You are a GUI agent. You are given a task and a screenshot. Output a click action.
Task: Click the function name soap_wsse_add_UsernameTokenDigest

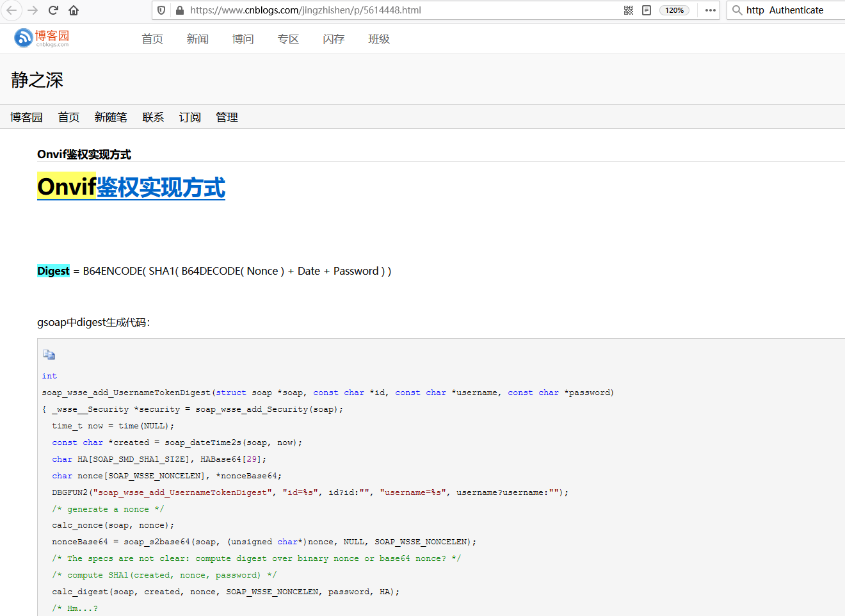[126, 393]
